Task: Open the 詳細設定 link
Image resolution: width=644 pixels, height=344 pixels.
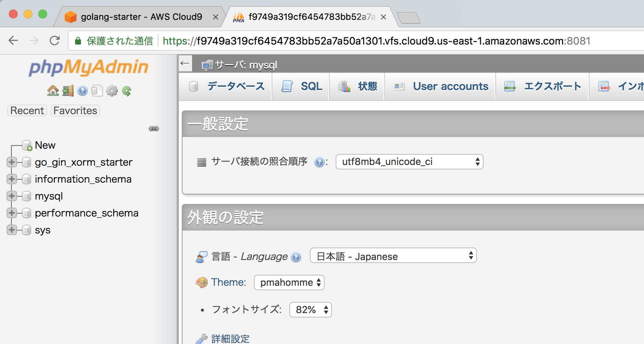Action: tap(230, 339)
